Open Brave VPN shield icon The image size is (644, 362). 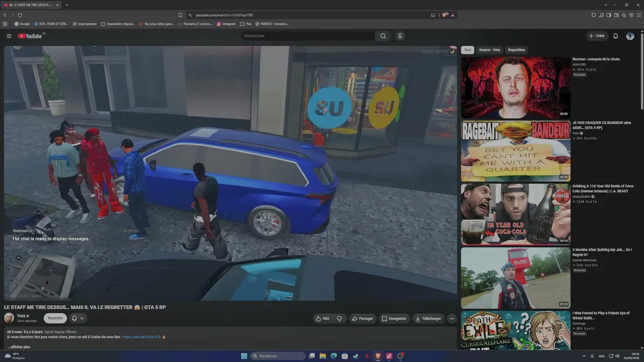tap(631, 15)
